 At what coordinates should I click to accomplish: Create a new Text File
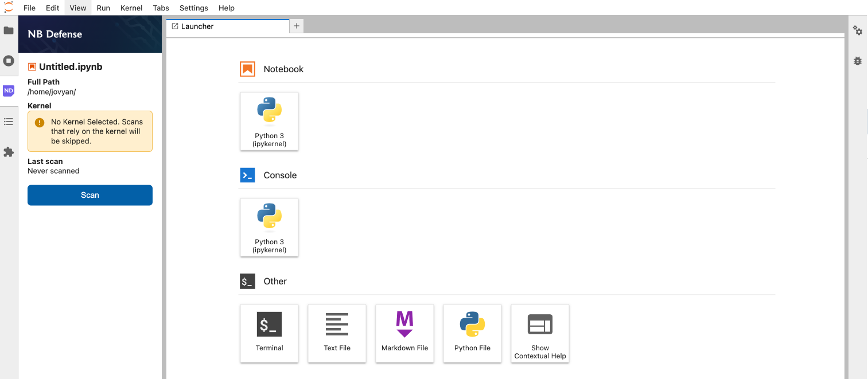pyautogui.click(x=337, y=333)
